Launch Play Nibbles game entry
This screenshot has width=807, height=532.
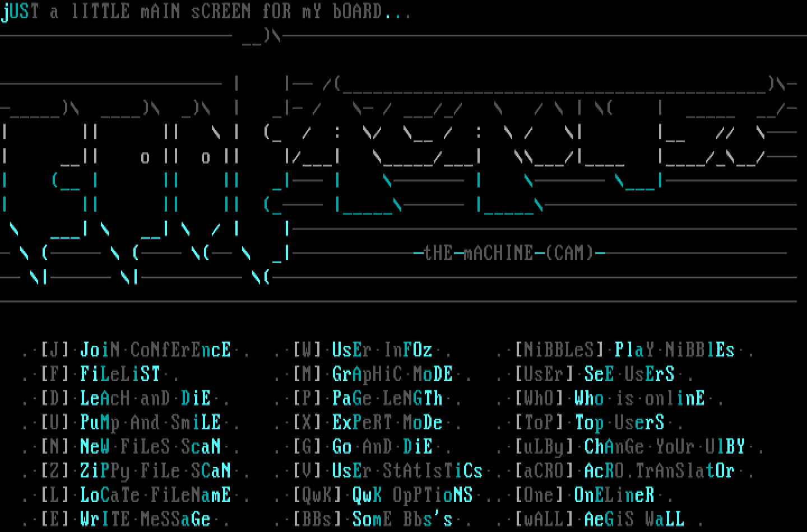click(674, 350)
